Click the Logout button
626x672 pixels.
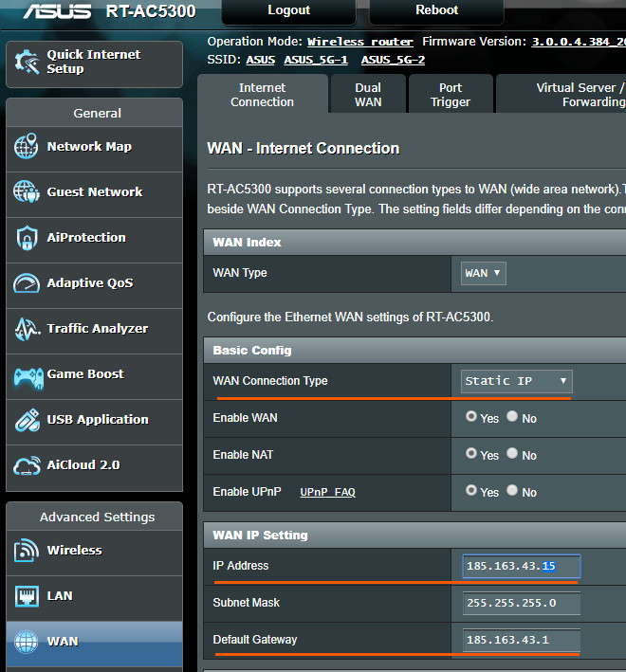[x=289, y=10]
